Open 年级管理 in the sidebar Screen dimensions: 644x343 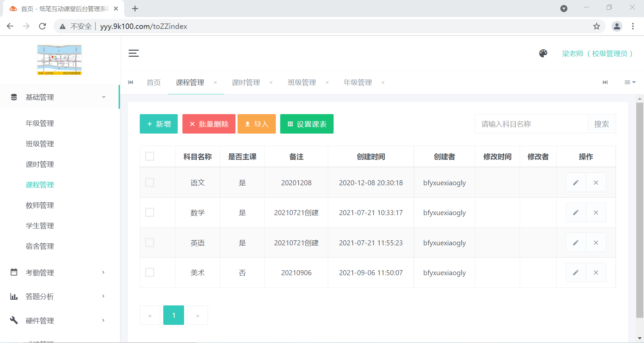[40, 124]
